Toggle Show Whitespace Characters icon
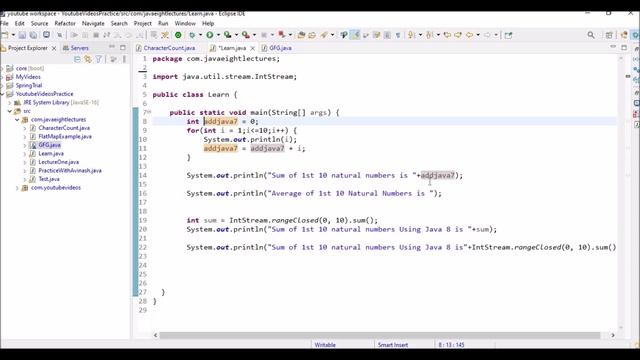This screenshot has height=360, width=640. click(398, 35)
